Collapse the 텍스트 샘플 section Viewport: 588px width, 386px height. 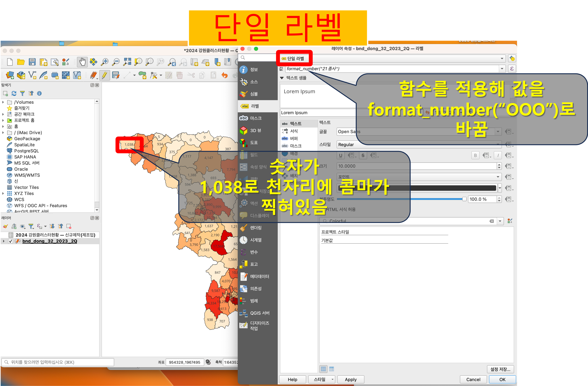pos(282,78)
